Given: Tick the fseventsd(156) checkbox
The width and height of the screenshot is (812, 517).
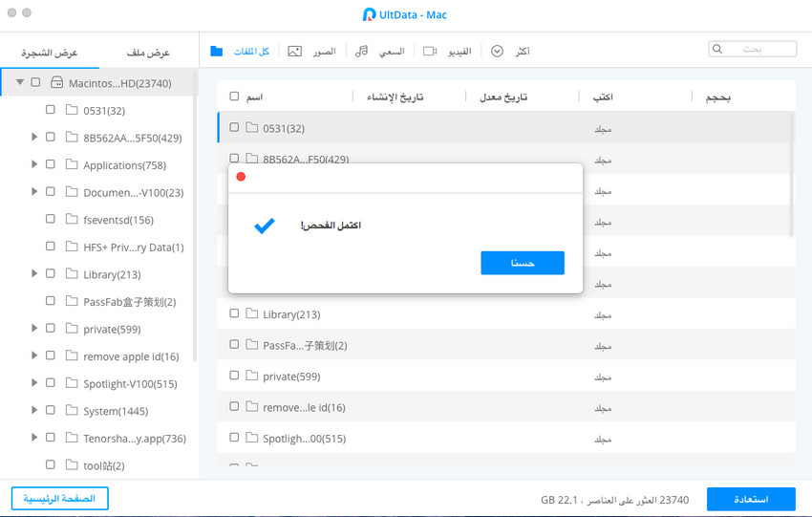Looking at the screenshot, I should tap(51, 219).
